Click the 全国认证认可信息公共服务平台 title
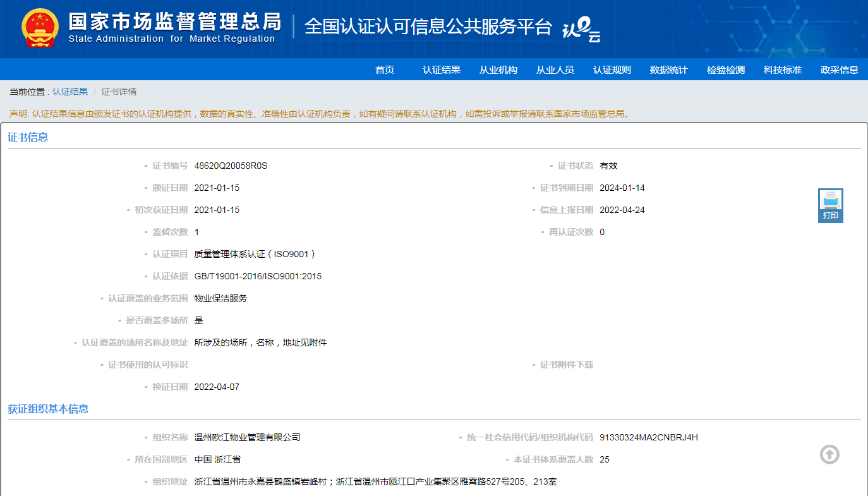Viewport: 868px width, 496px height. 428,27
